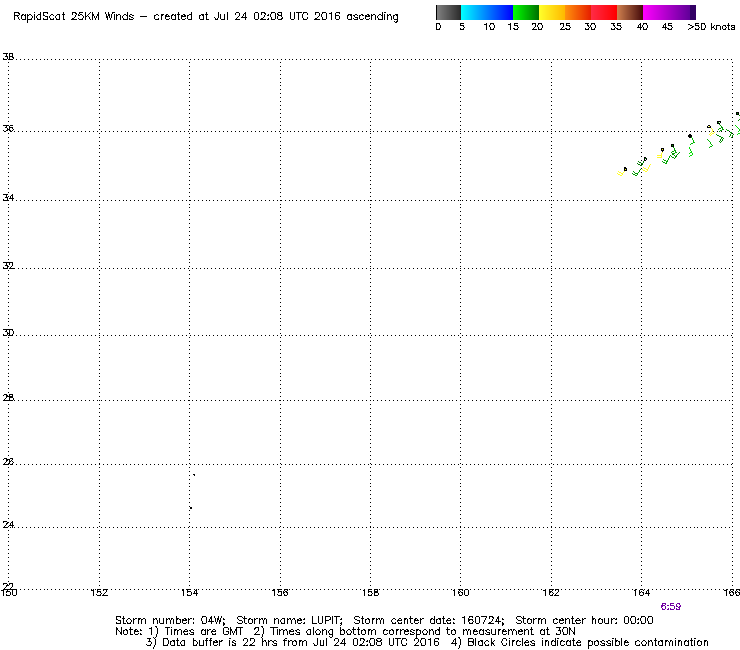Click the cyan segment of the wind scale
Screen dimensions: 740x650
pos(474,12)
